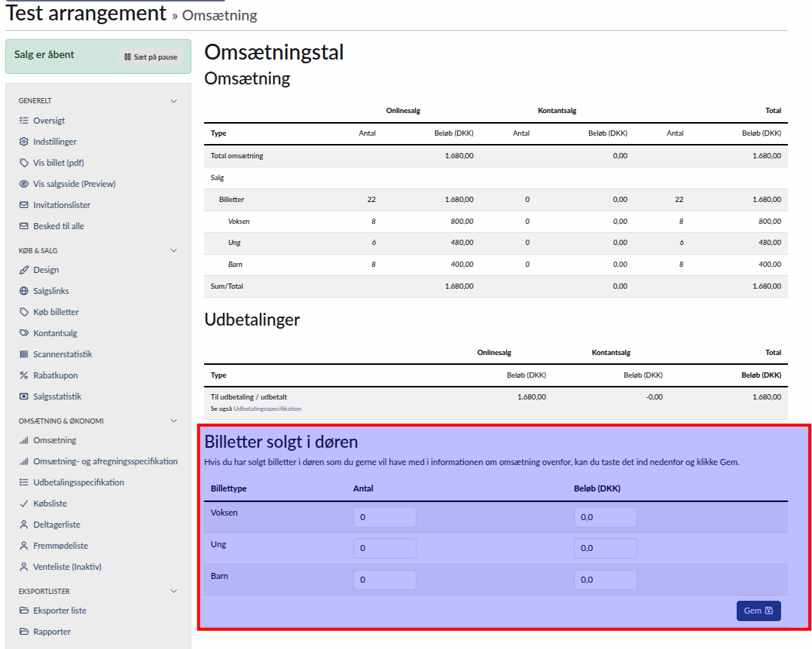Collapse the KØB & SALG section chevron
This screenshot has height=649, width=812.
(x=174, y=250)
